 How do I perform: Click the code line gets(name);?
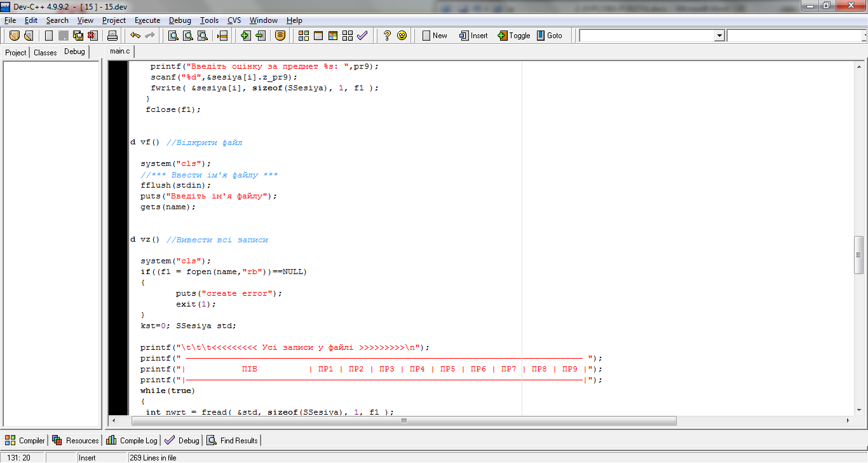point(168,207)
